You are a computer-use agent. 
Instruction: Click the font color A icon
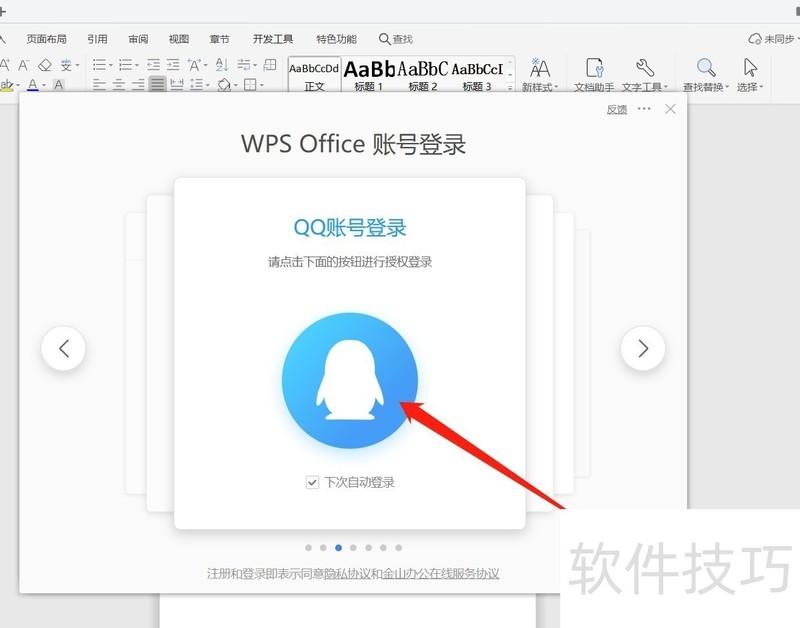point(33,85)
